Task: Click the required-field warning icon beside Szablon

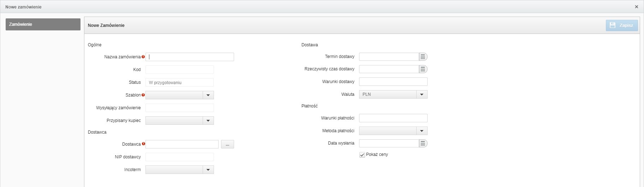Action: [x=143, y=95]
